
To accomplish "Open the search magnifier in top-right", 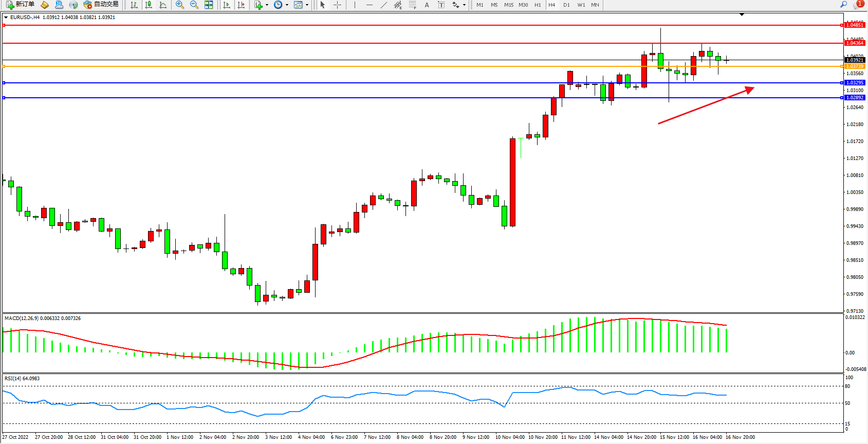I will [843, 5].
